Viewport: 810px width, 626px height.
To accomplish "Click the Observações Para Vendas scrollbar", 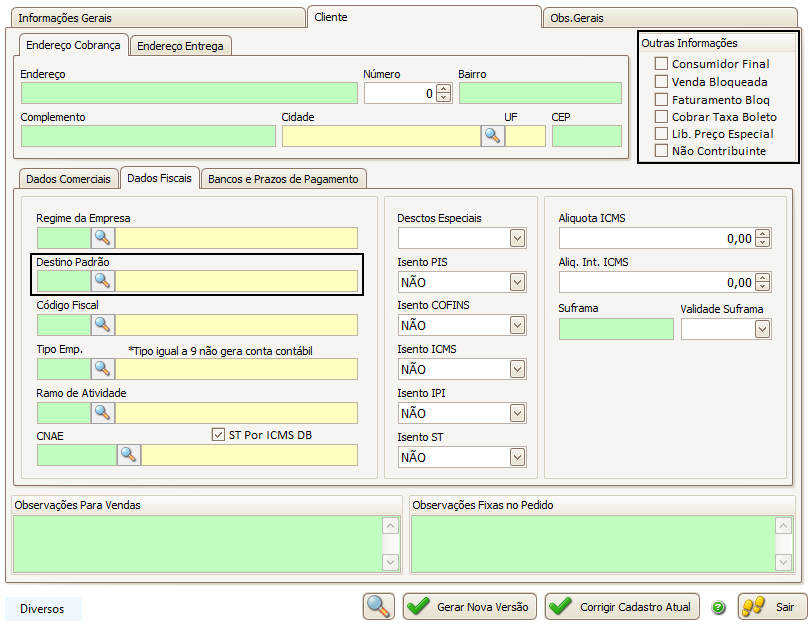I will click(x=389, y=545).
